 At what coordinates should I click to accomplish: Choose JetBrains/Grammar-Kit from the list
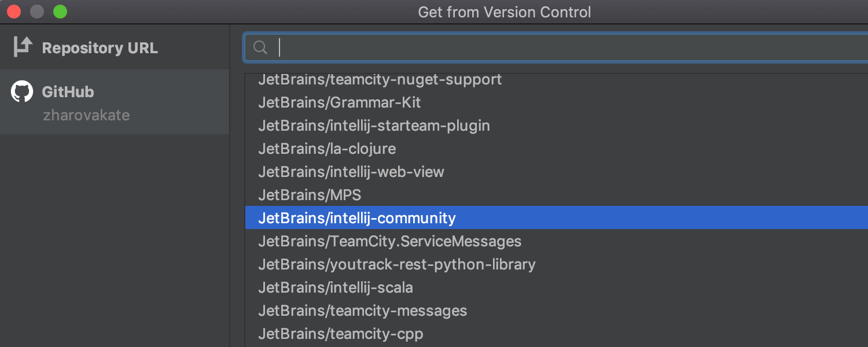coord(340,103)
